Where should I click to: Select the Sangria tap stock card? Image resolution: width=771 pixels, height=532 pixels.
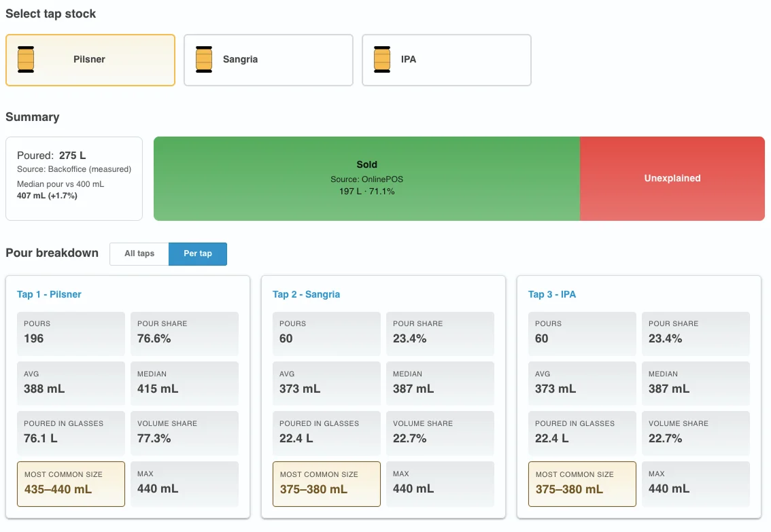coord(269,60)
